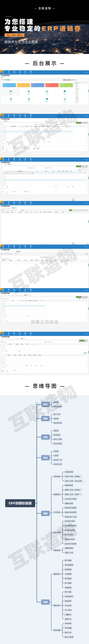Click the 客户订单 leaf
This screenshot has height=644, width=89.
pos(57,414)
